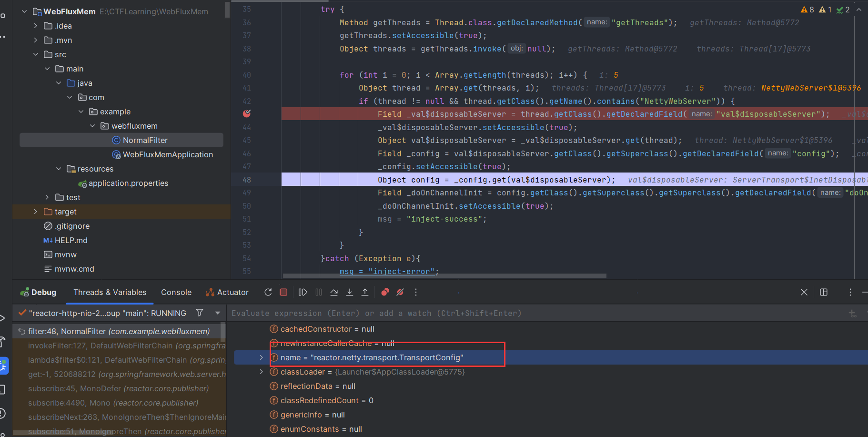Select the subscribe:45, MonoDefer frame
The width and height of the screenshot is (868, 437).
coord(119,388)
